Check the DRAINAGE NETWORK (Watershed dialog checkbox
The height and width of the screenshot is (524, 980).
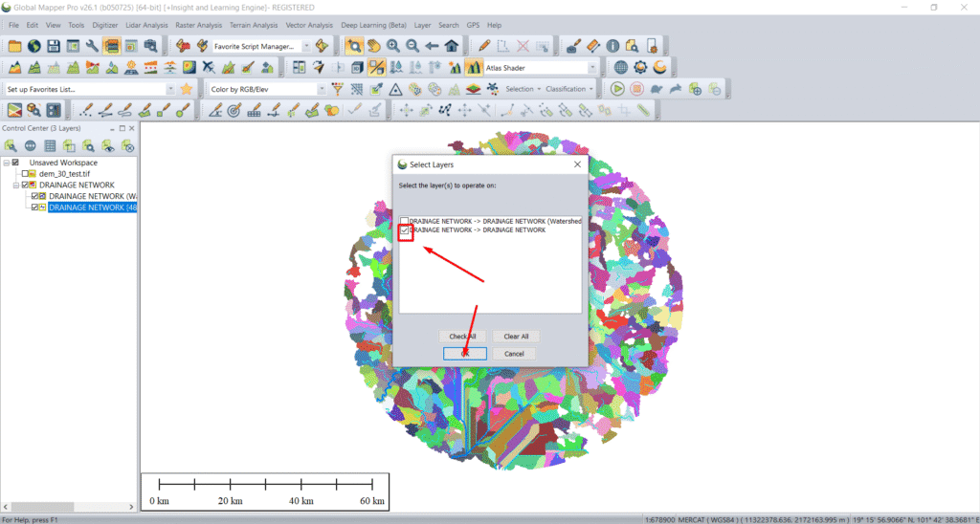point(405,221)
